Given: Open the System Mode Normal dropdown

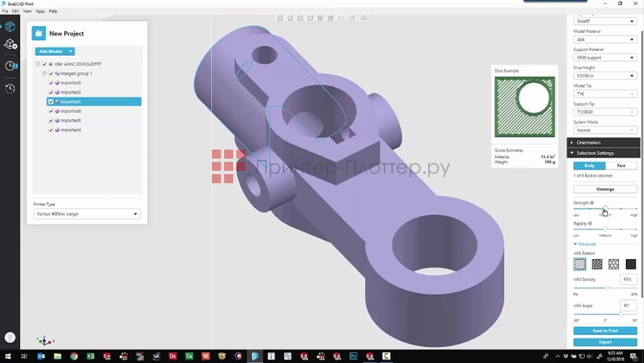Looking at the screenshot, I should (x=605, y=130).
